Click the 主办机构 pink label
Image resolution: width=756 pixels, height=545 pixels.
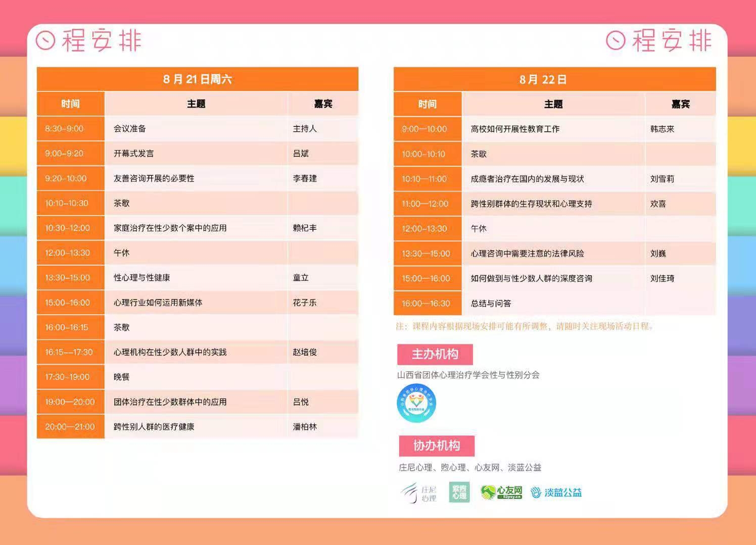[x=435, y=354]
